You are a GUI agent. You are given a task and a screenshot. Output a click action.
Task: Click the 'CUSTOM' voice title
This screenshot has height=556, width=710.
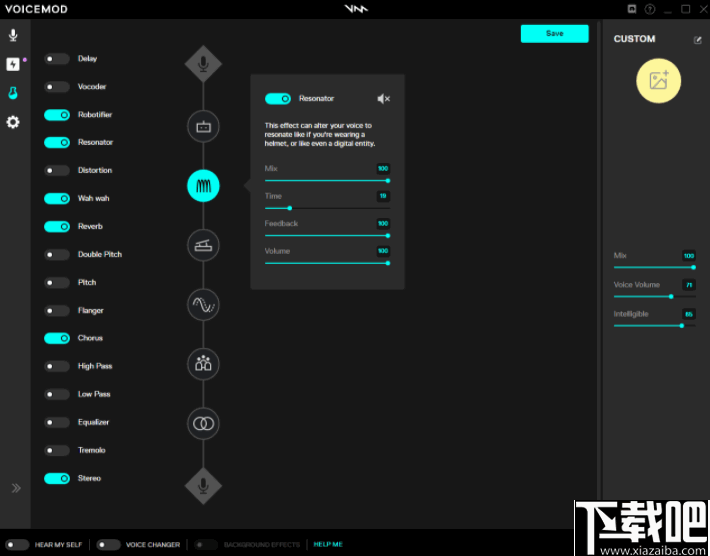[x=634, y=39]
